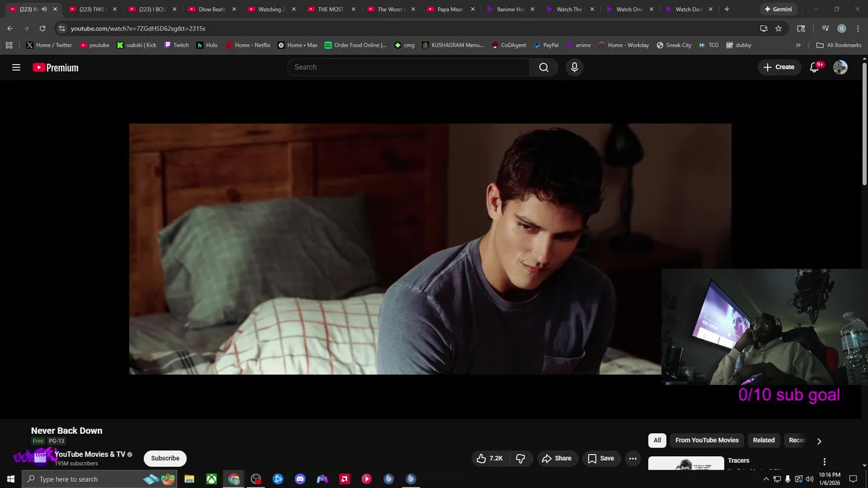The width and height of the screenshot is (868, 488).
Task: Dislike the video with thumbs down
Action: click(x=521, y=458)
